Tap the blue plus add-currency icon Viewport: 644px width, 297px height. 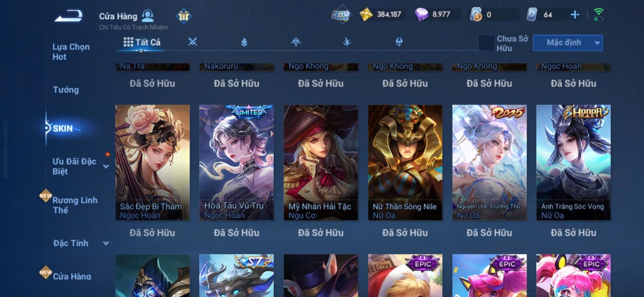575,15
